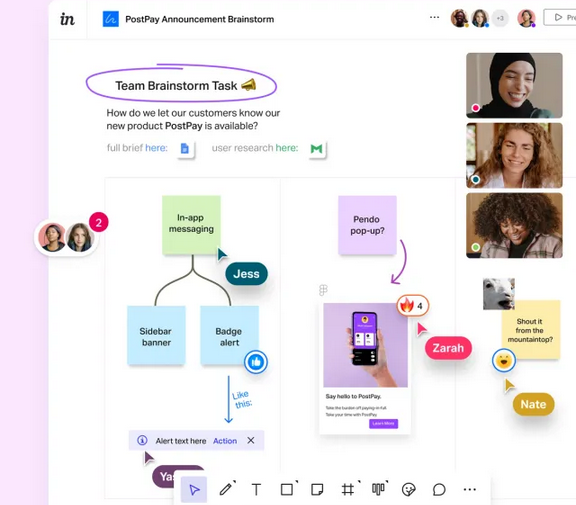Click the customers question paragraph text
This screenshot has width=576, height=505.
pyautogui.click(x=193, y=119)
